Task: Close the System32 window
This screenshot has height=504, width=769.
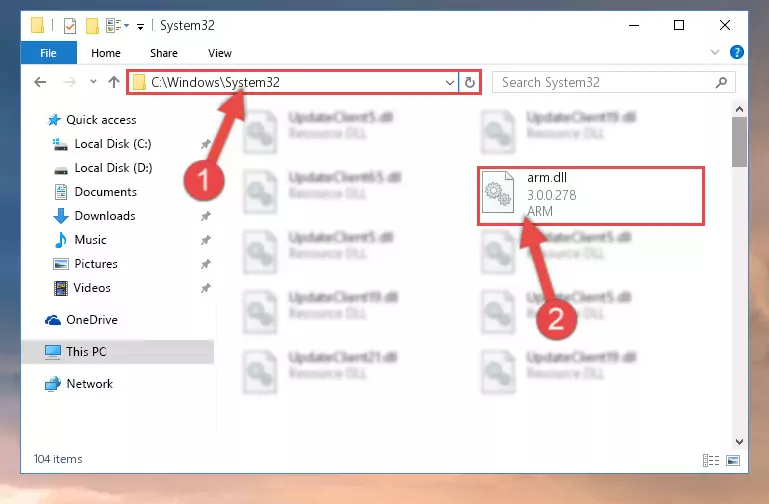Action: 725,25
